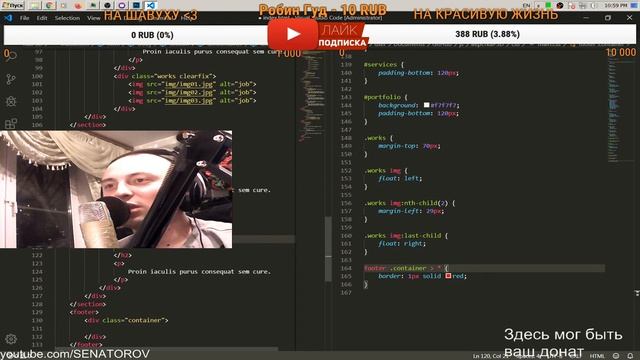
Task: Click the img/img02.jpg source path
Action: tap(189, 92)
